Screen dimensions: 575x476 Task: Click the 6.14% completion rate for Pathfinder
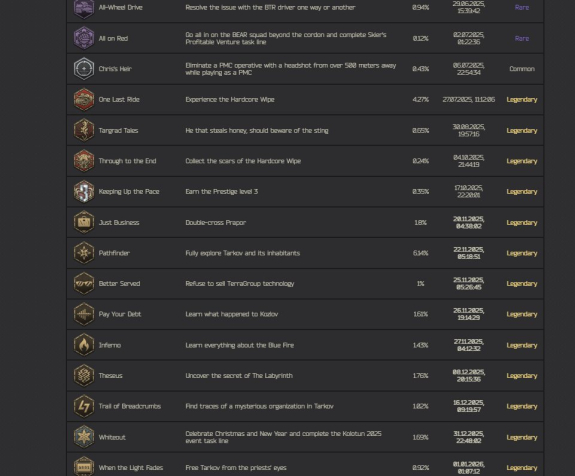(421, 253)
